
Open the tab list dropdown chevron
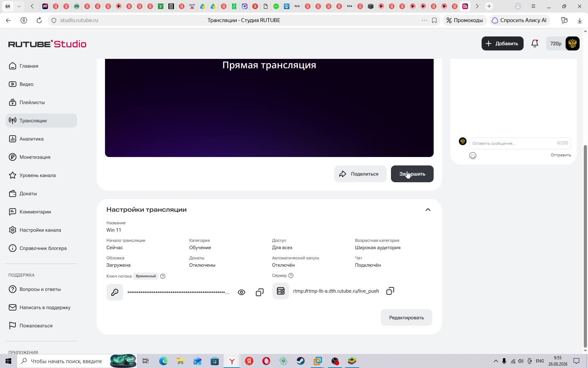coord(19,6)
